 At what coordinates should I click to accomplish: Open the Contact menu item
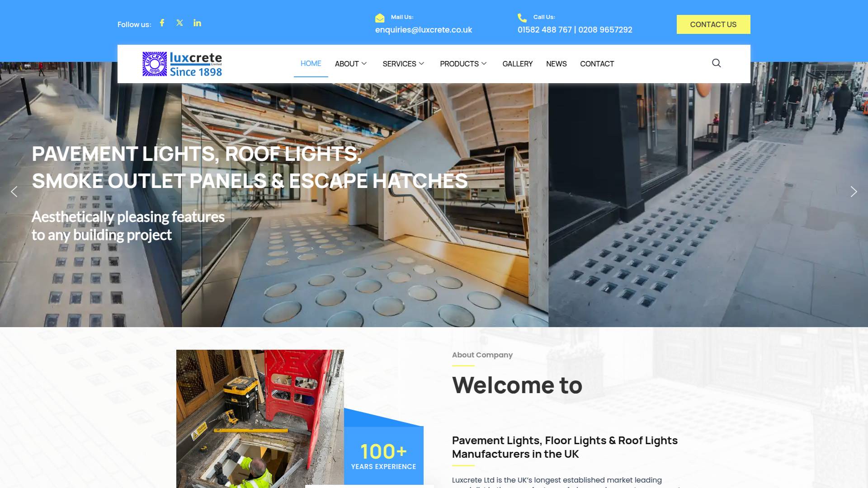tap(597, 64)
